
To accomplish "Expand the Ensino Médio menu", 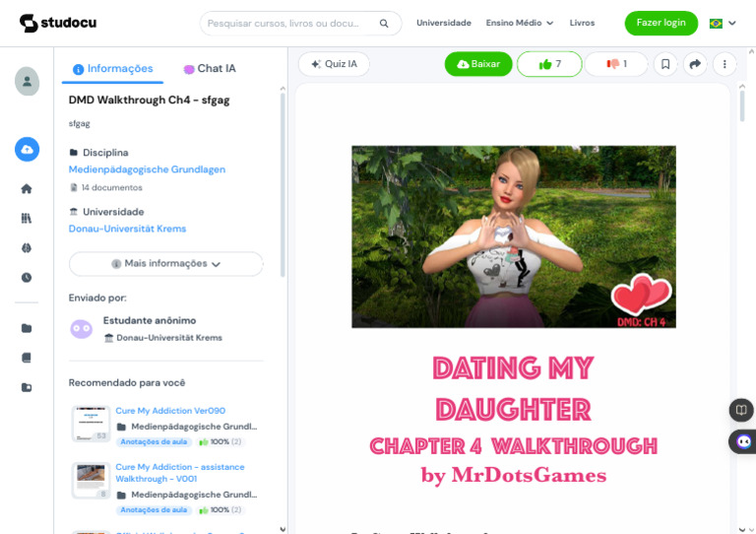I will click(520, 23).
